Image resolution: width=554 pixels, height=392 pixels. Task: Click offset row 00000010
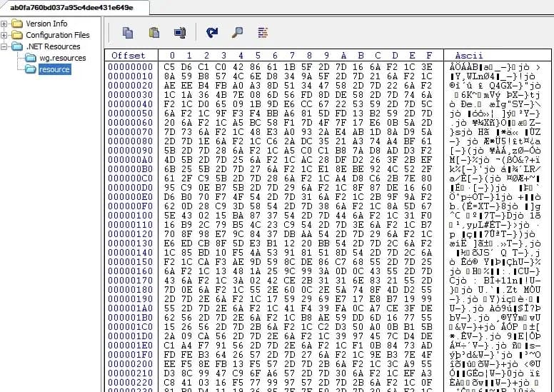point(131,76)
